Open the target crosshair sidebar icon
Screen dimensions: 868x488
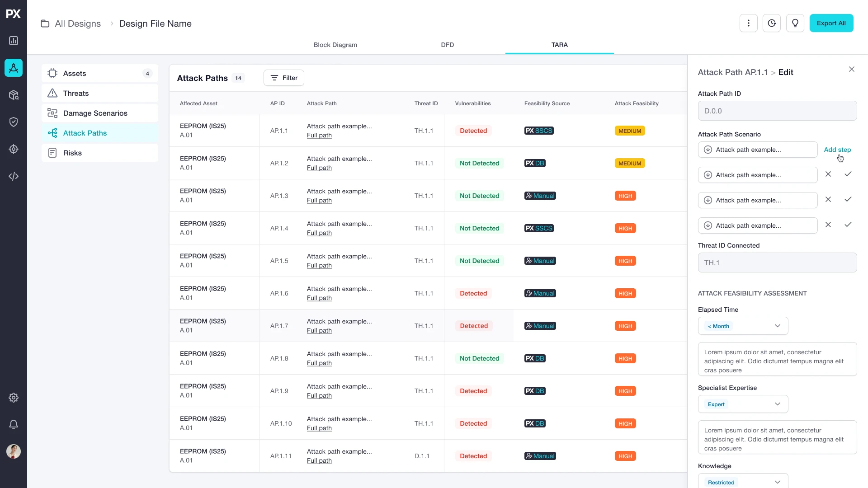[14, 149]
